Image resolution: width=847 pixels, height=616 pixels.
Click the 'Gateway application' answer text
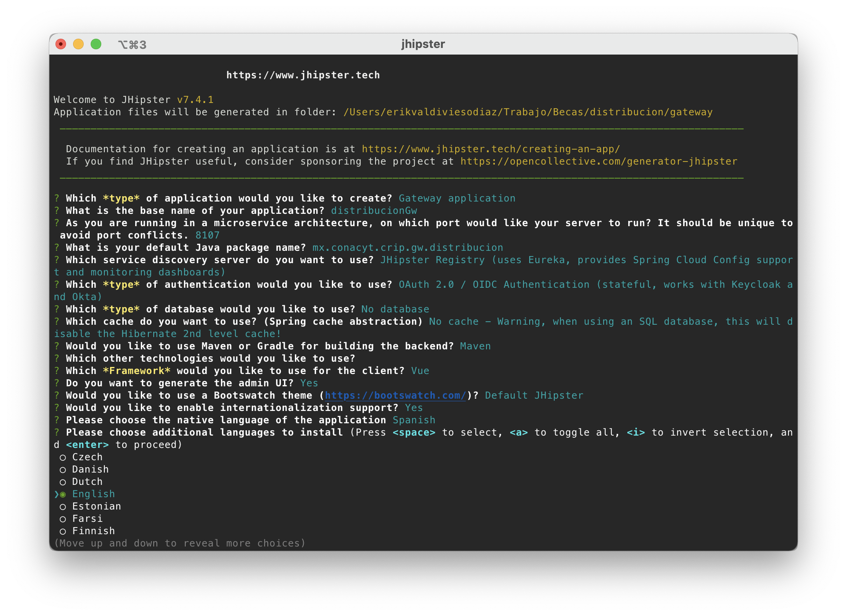pos(457,198)
